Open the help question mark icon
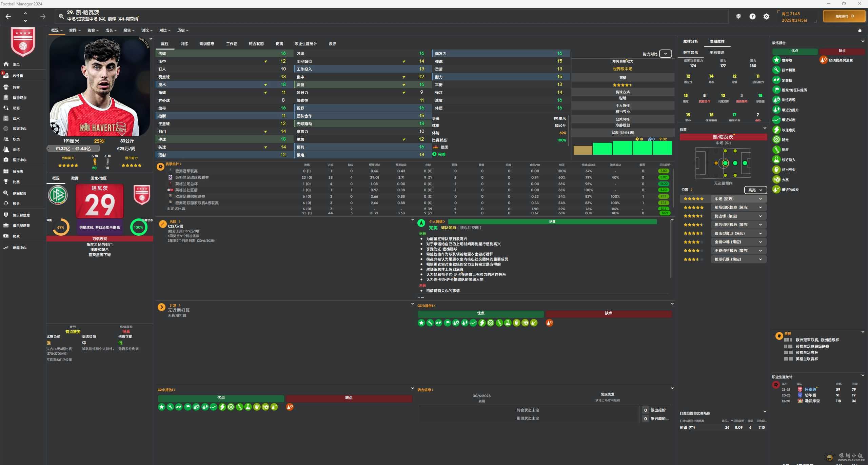Image resolution: width=868 pixels, height=465 pixels. (752, 16)
